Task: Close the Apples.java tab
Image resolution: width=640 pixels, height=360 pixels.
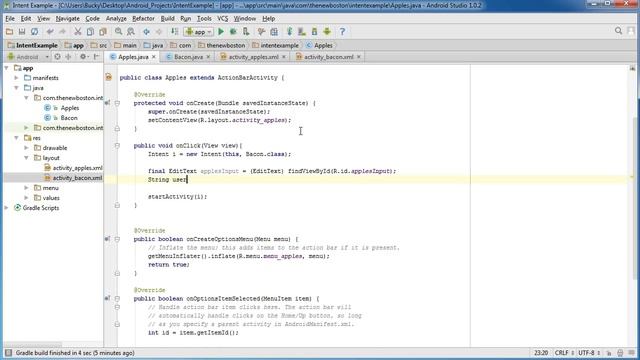Action: pyautogui.click(x=154, y=57)
